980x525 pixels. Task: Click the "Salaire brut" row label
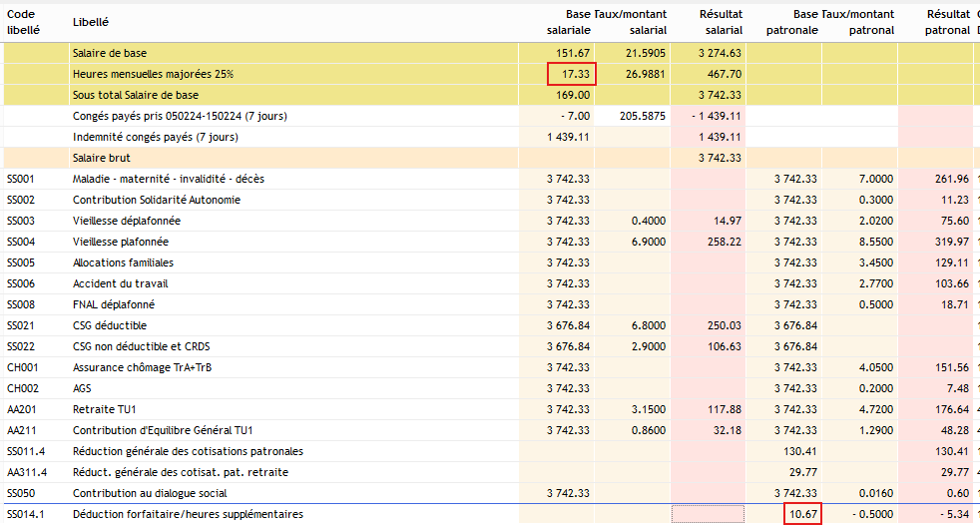101,158
